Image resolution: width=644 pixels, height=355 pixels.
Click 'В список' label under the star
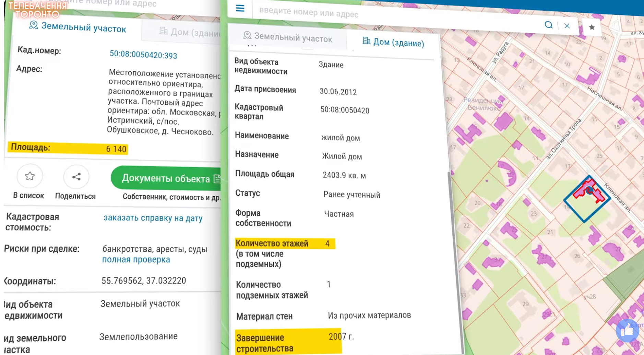coord(29,196)
